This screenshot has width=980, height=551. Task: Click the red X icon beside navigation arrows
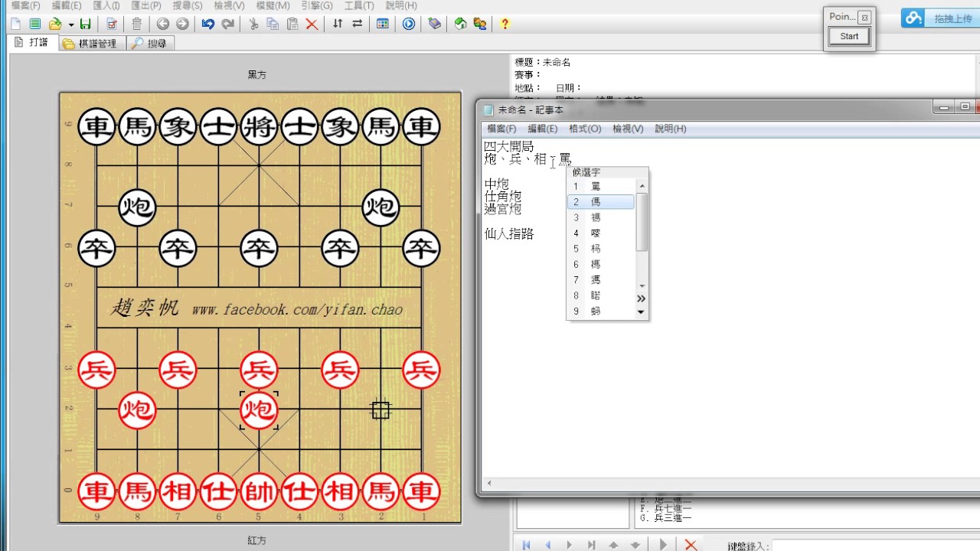click(691, 545)
